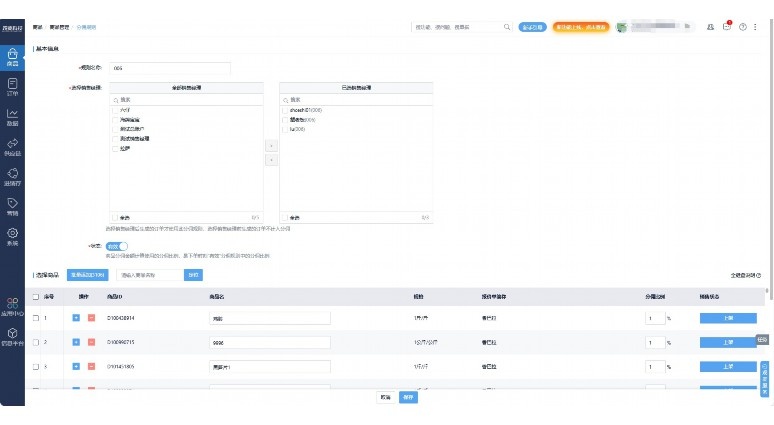Click the blue batch-add goods button

click(x=87, y=275)
